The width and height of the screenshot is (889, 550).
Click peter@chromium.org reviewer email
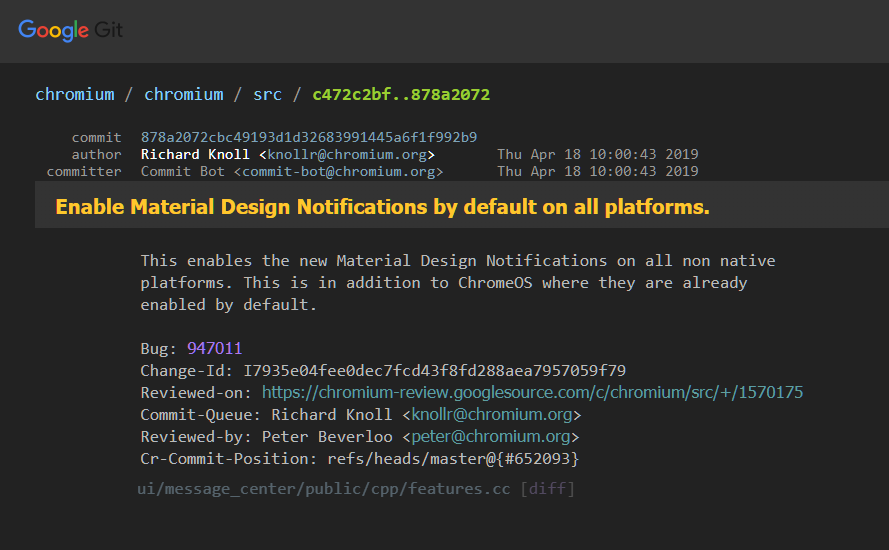click(491, 437)
